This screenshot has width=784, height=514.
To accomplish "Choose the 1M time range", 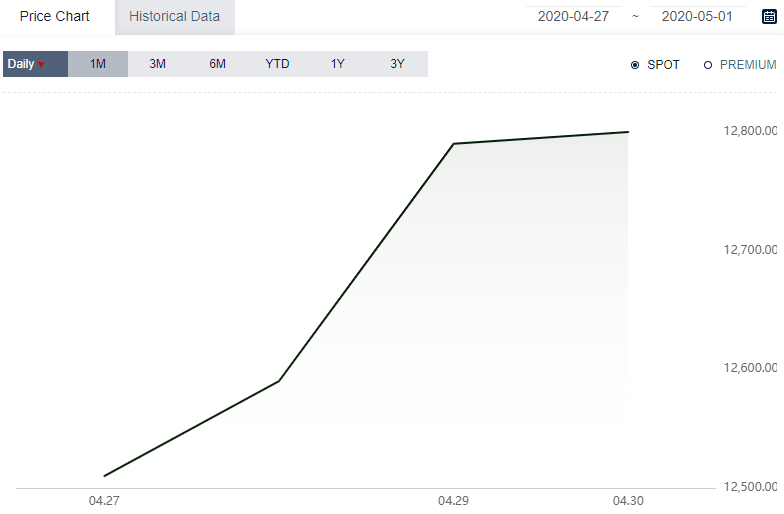I will pyautogui.click(x=98, y=64).
